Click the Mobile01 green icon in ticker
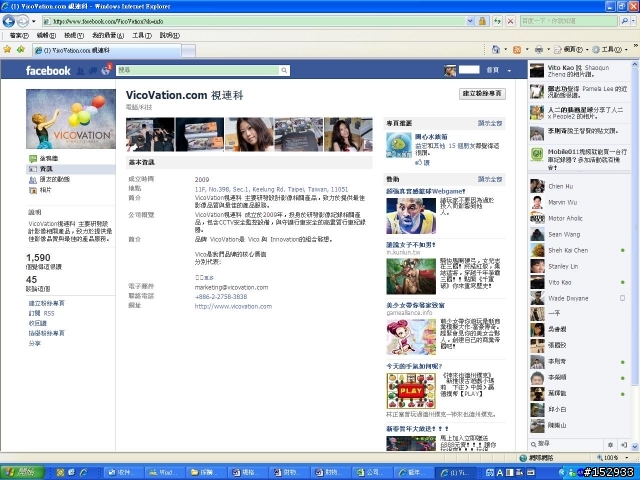Image resolution: width=640 pixels, height=480 pixels. click(537, 154)
